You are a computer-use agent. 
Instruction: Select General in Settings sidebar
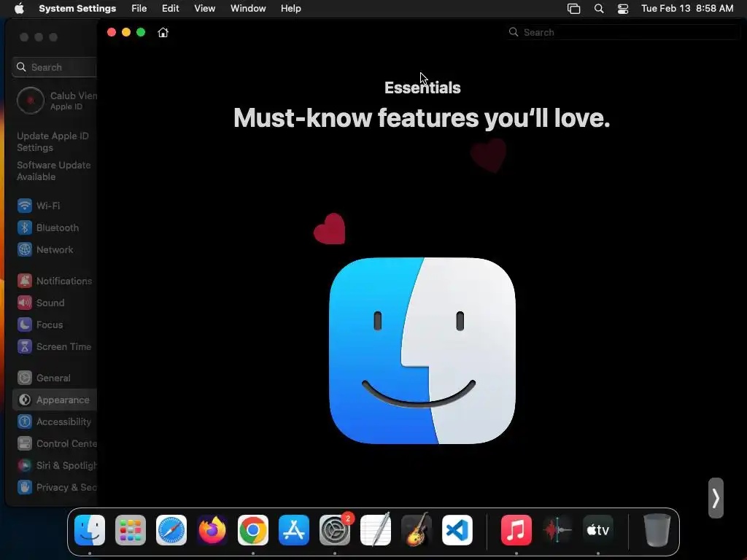tap(55, 378)
